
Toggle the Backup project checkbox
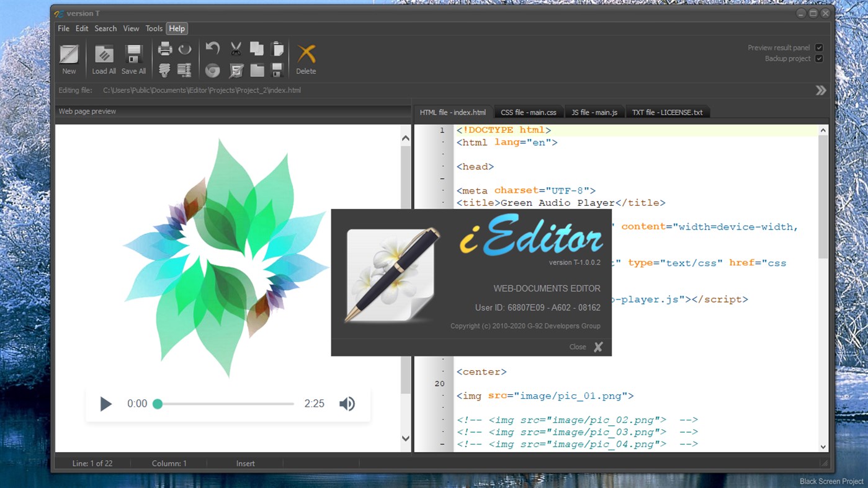point(819,59)
